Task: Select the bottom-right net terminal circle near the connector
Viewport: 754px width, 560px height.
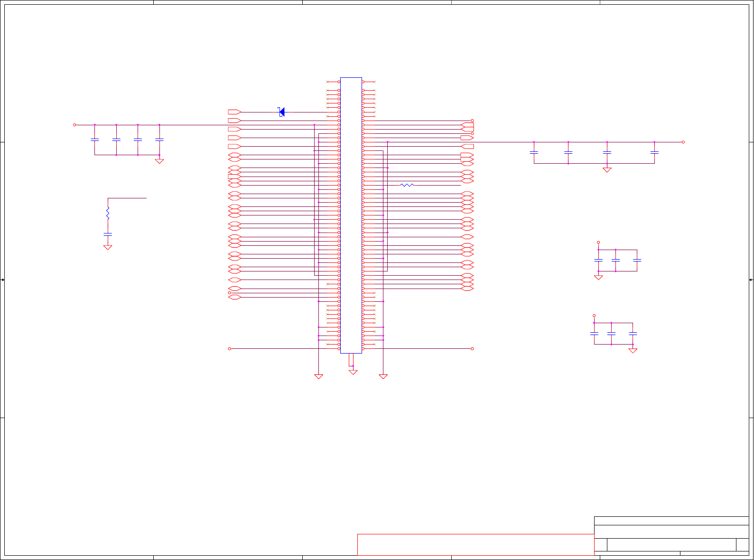Action: click(x=472, y=349)
